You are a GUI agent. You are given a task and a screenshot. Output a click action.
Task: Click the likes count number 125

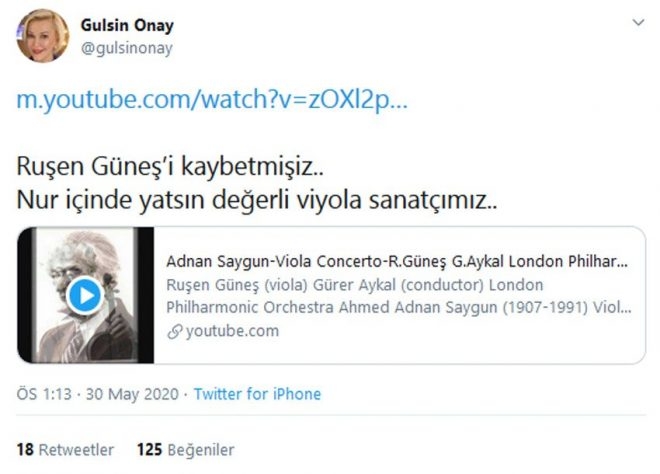pyautogui.click(x=149, y=450)
